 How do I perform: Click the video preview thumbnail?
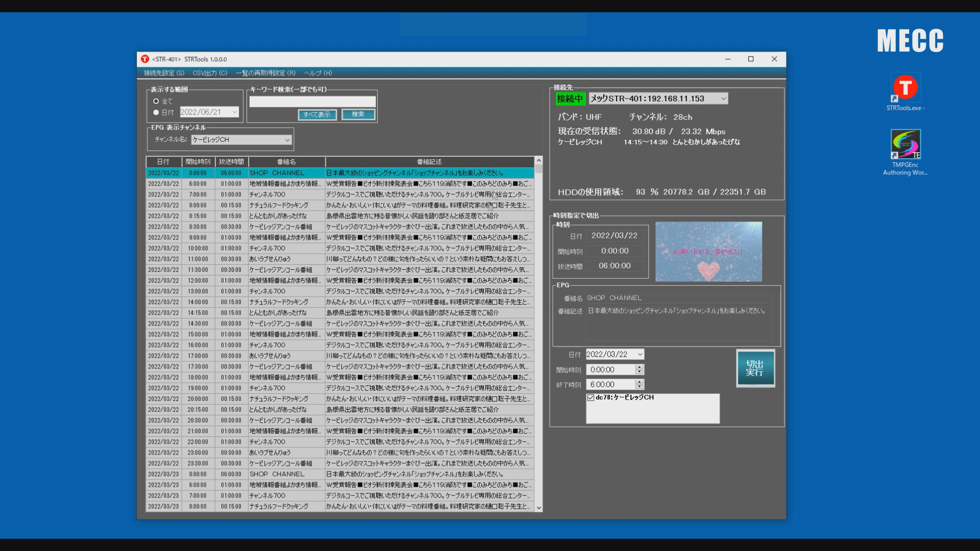pos(708,252)
